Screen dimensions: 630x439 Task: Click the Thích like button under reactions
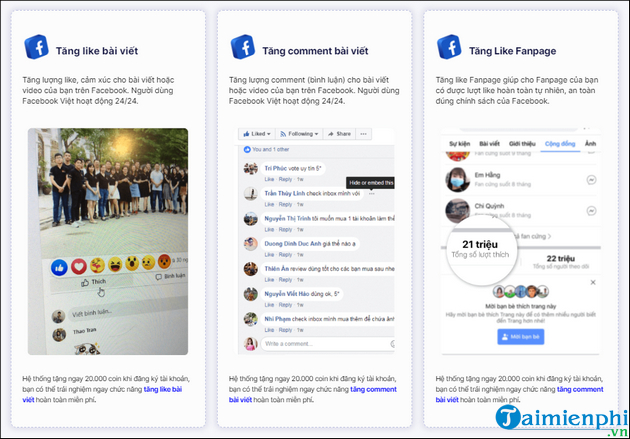pos(93,282)
